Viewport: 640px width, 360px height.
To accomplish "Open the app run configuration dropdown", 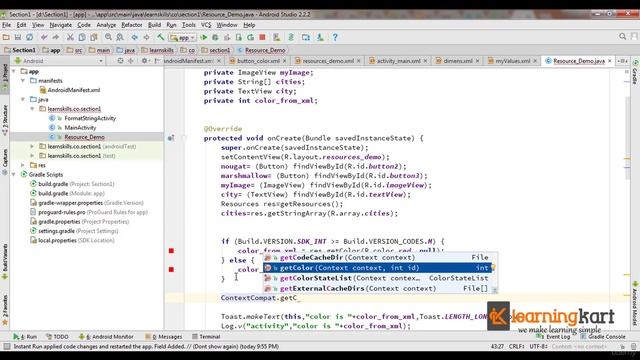I will (182, 38).
